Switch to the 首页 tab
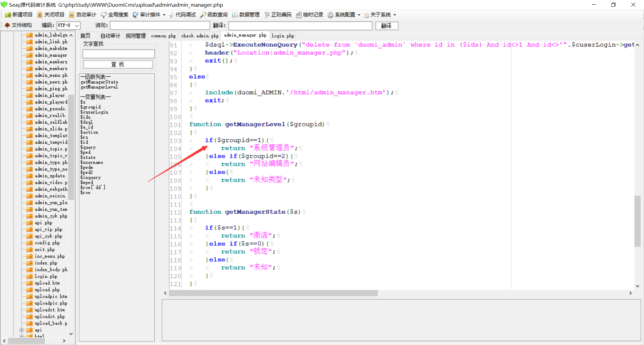Viewport: 644px width, 345px height. coord(85,36)
